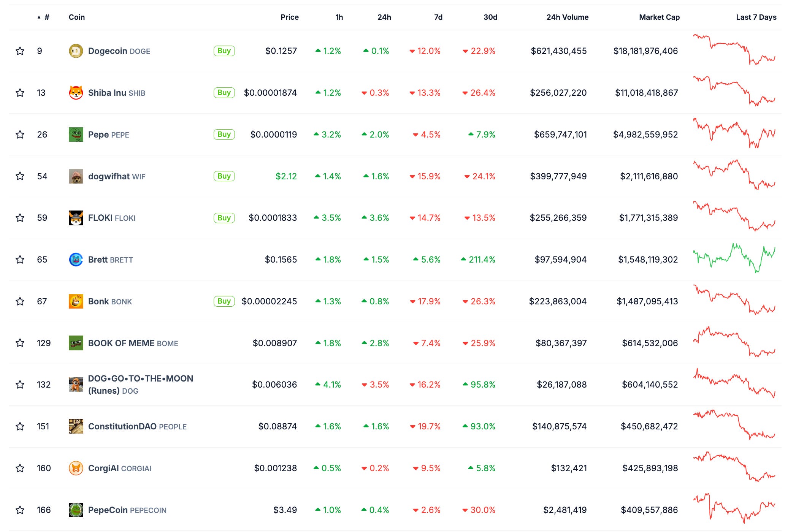
Task: Click the Pepe frog coin icon
Action: (x=76, y=135)
